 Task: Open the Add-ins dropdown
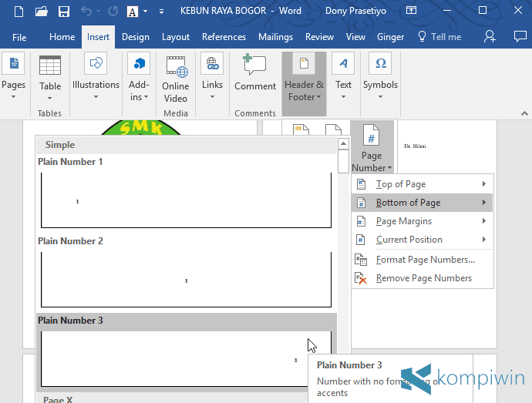[139, 77]
